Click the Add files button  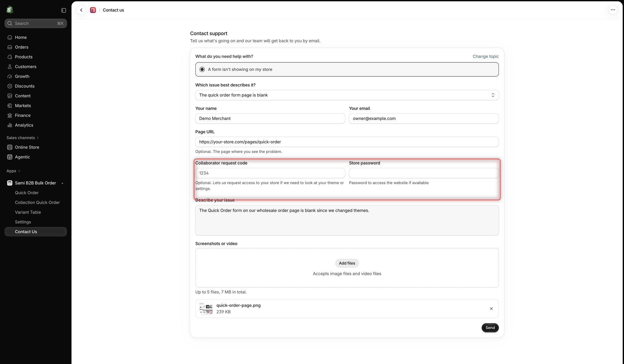click(347, 263)
